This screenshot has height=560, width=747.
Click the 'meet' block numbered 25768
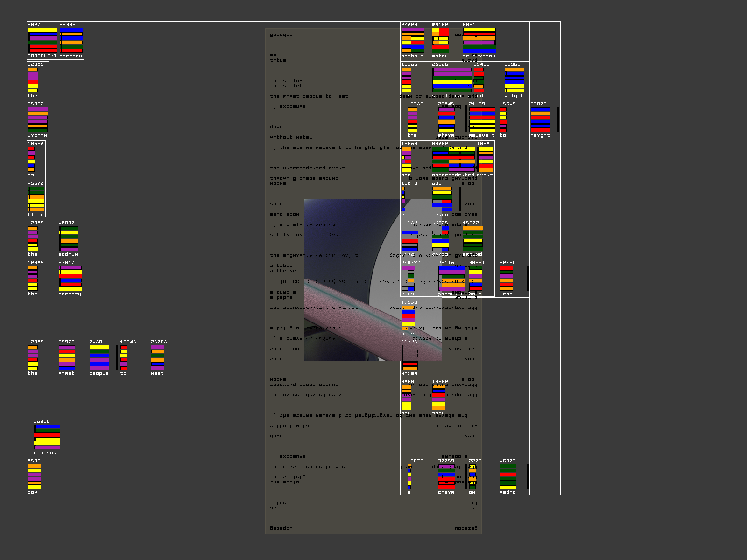[158, 358]
